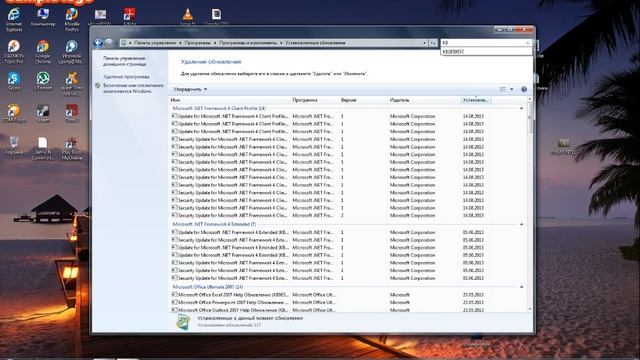
Task: Launch Mozilla Firefox from the desktop
Action: [72, 19]
